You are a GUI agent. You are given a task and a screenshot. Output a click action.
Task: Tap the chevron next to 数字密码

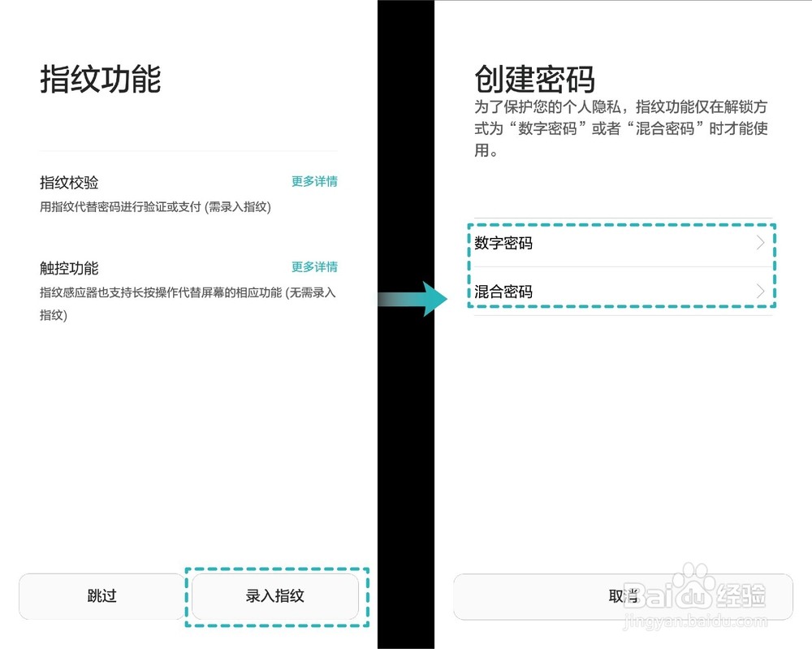click(760, 242)
